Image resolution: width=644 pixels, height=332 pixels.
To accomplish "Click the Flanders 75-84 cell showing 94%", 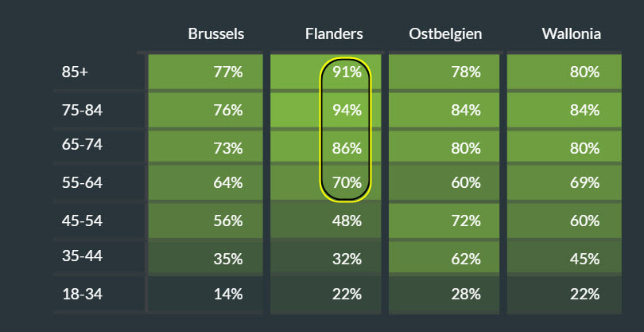I will tap(347, 110).
